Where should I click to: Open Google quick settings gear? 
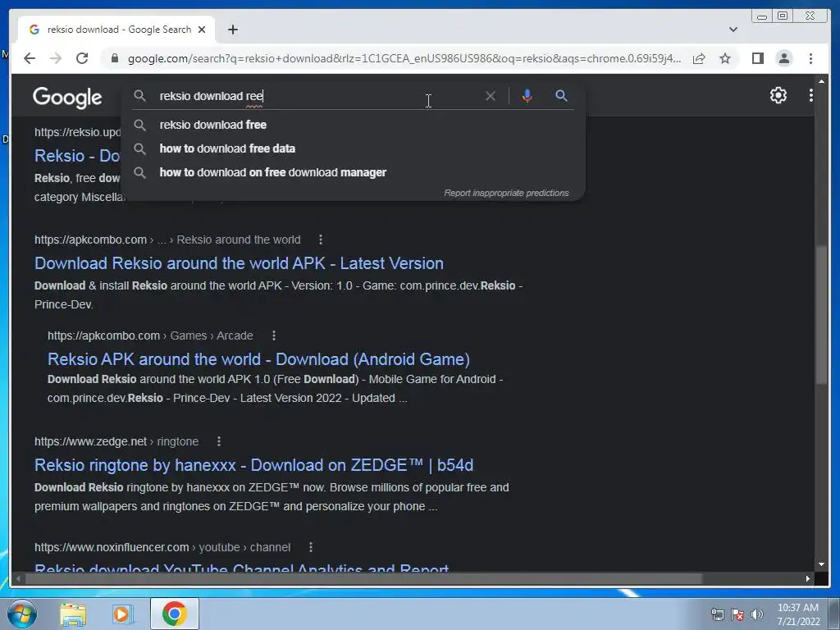778,95
